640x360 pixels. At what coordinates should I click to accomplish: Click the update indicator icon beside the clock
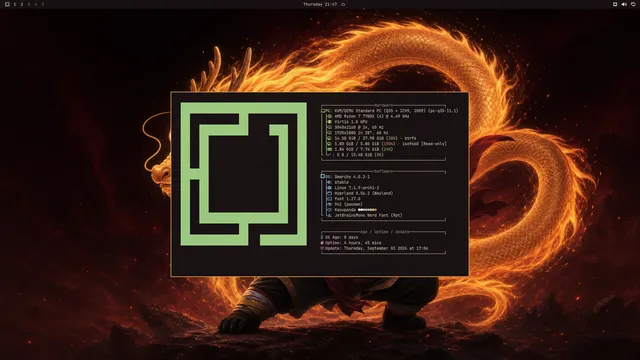click(343, 4)
